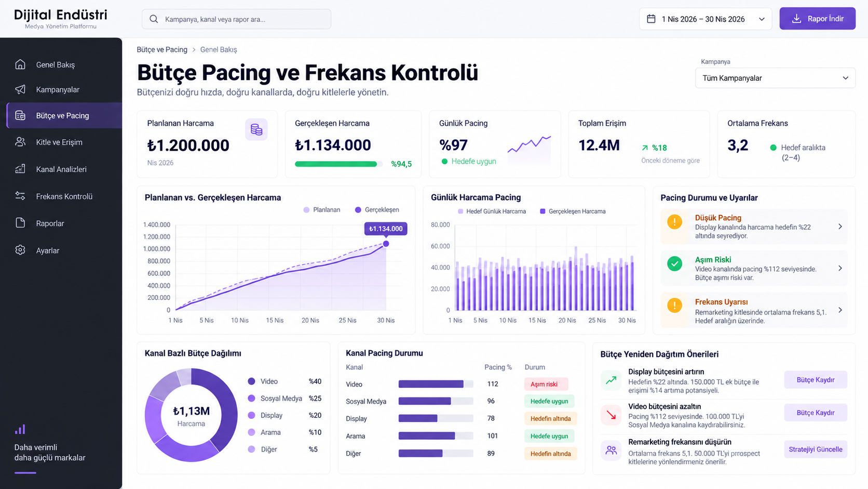Click the calendar icon in date picker
The image size is (868, 489).
tap(651, 19)
